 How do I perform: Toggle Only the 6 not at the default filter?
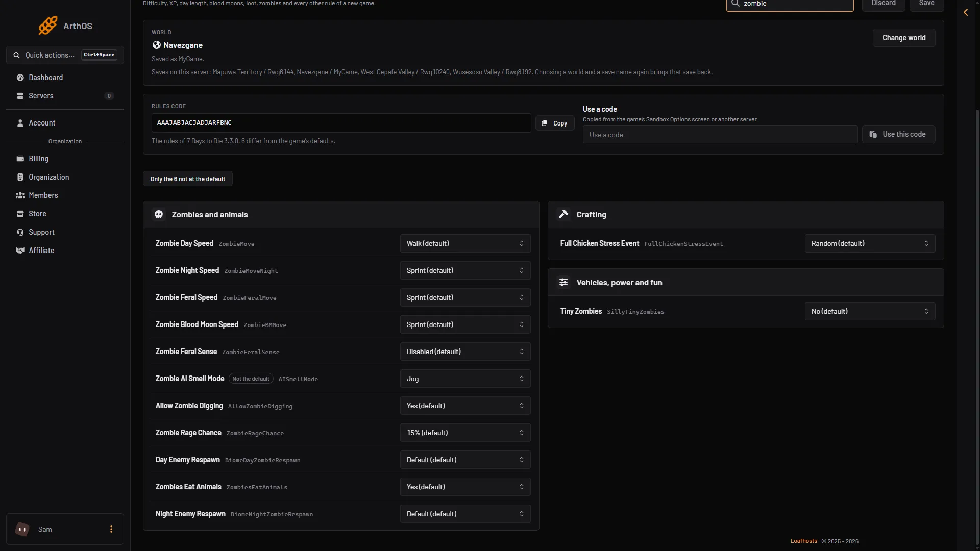[x=188, y=179]
